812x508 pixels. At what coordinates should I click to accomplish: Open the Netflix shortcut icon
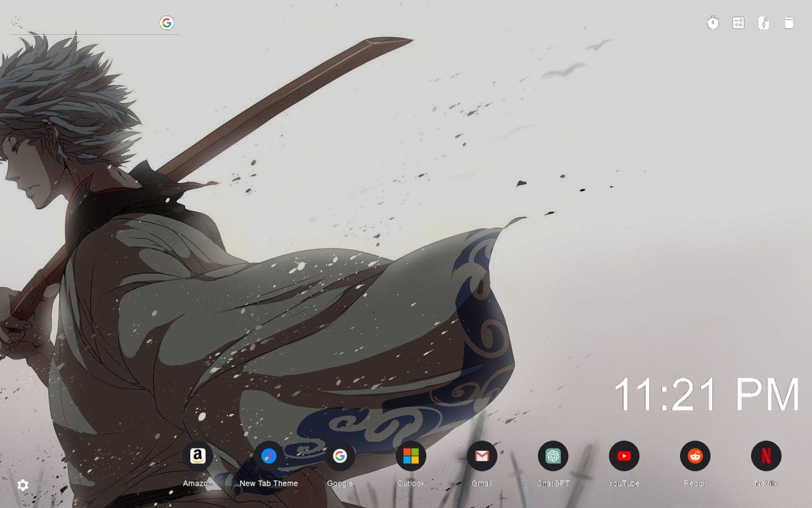point(766,456)
